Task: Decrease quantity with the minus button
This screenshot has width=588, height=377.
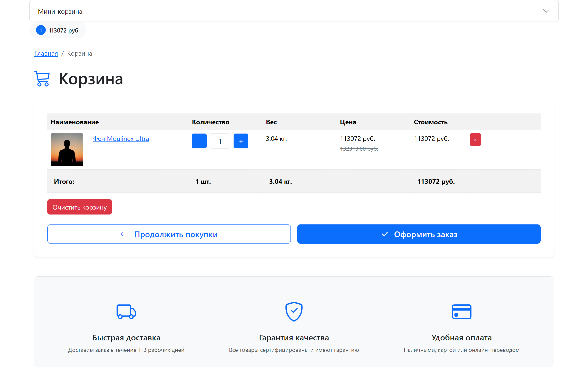Action: (x=199, y=141)
